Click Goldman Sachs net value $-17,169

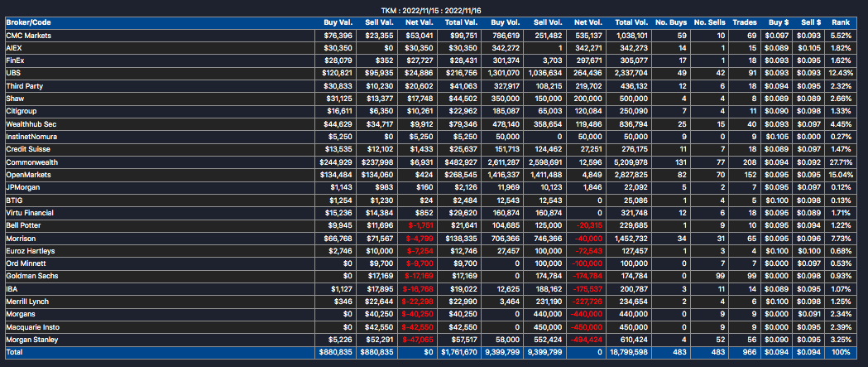420,276
